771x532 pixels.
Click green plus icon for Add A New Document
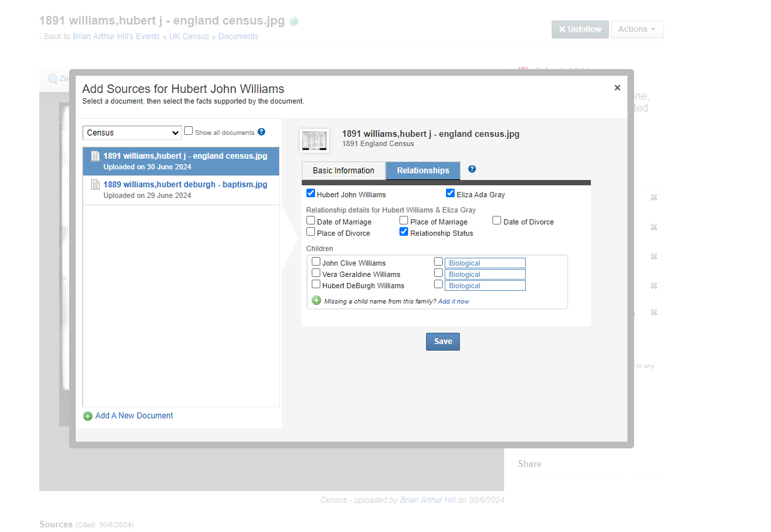tap(88, 416)
